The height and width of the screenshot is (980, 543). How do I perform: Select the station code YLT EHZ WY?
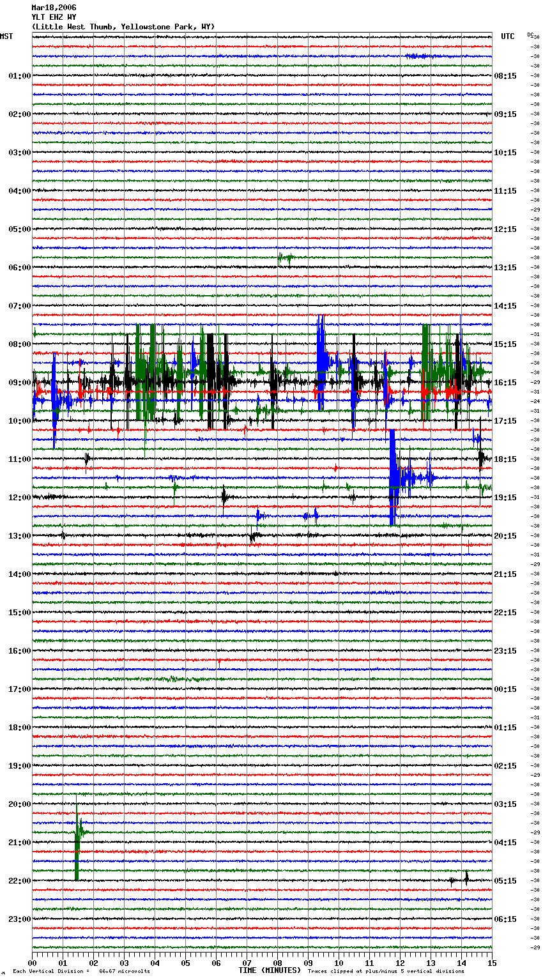(54, 17)
